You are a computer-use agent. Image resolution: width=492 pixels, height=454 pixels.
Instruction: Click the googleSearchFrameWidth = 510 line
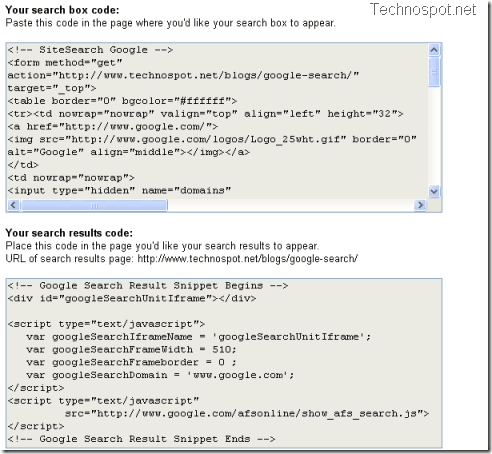pyautogui.click(x=131, y=350)
